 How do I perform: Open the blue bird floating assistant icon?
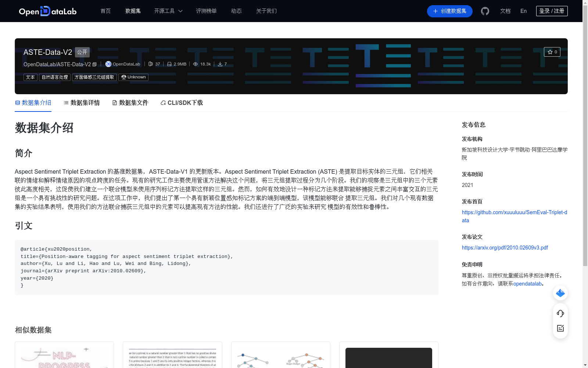(560, 293)
